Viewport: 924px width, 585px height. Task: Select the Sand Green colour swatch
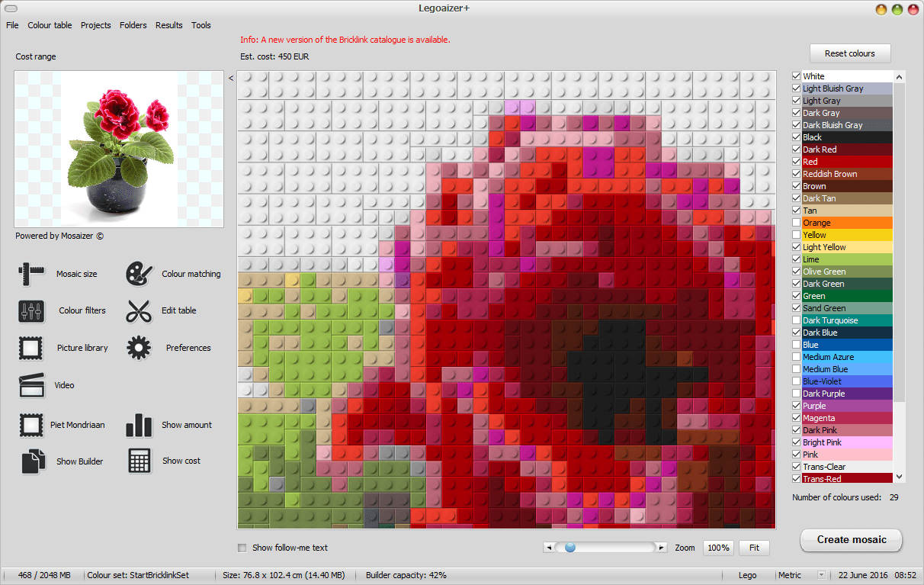pyautogui.click(x=846, y=308)
